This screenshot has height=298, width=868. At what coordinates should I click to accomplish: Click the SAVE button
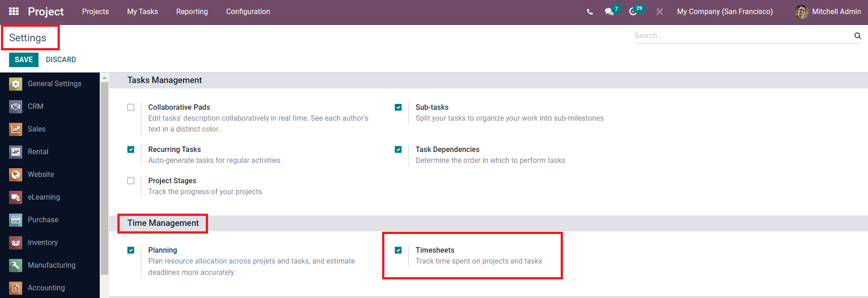click(24, 59)
